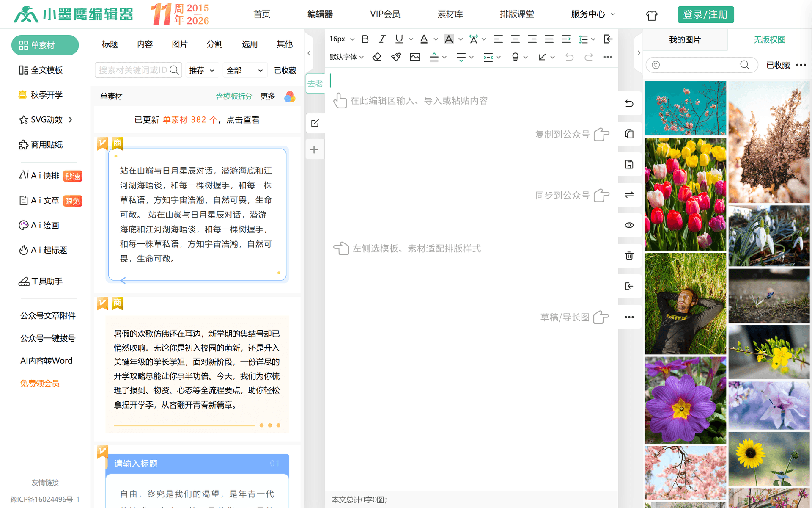The image size is (812, 508).
Task: Switch to the 分割 material tab
Action: (215, 44)
